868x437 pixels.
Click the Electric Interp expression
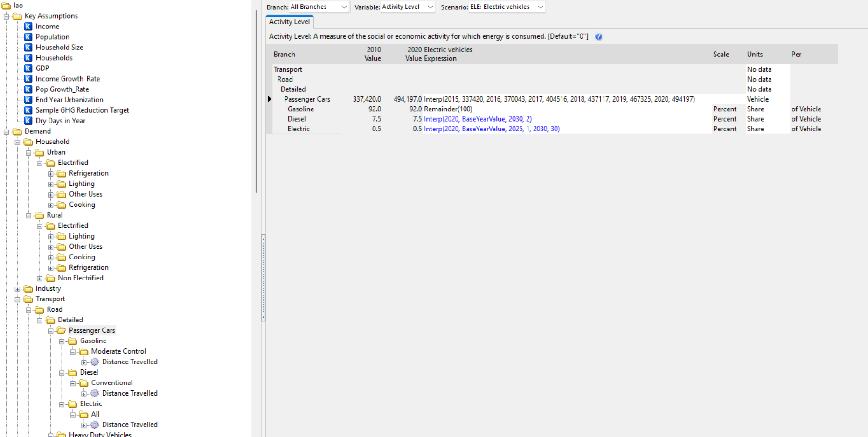(492, 129)
